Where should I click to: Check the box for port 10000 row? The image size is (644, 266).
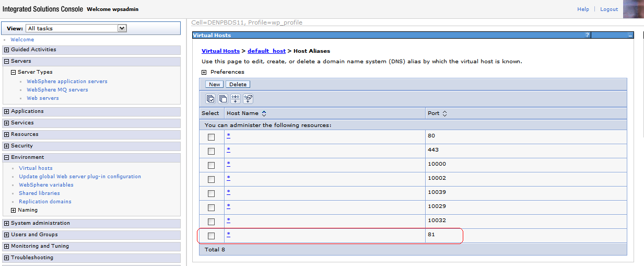click(x=212, y=165)
